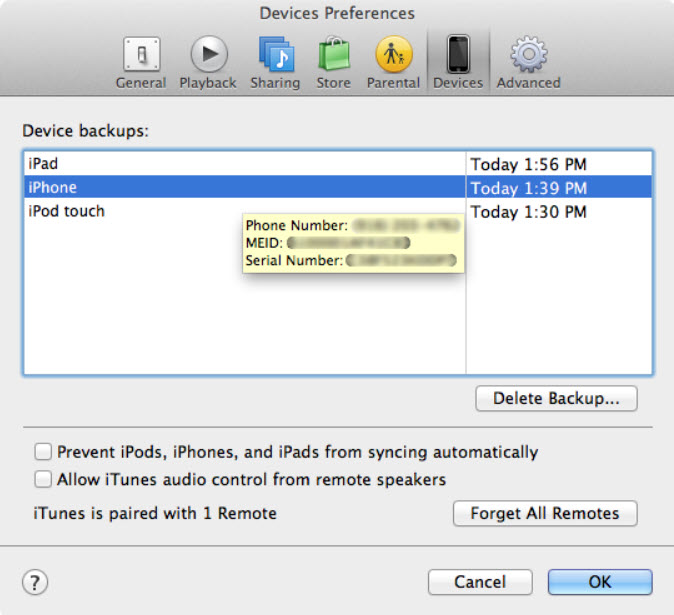Open the General preferences pane icon
Image resolution: width=674 pixels, height=615 pixels.
pyautogui.click(x=141, y=55)
